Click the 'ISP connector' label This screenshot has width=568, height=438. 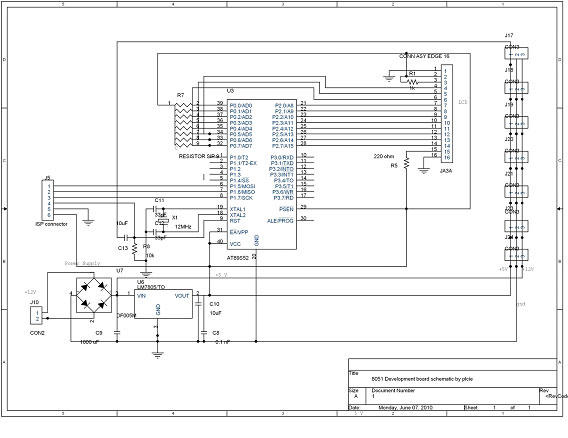[51, 224]
